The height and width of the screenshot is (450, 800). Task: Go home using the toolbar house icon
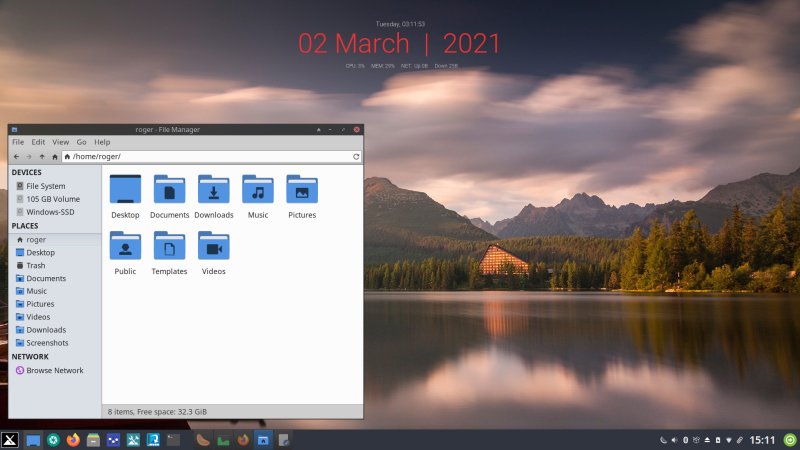click(55, 157)
